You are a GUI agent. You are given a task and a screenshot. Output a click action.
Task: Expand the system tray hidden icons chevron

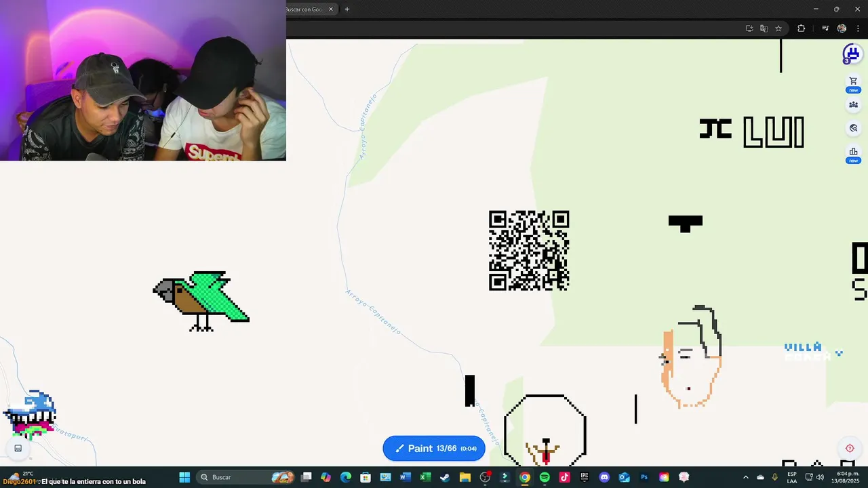746,477
